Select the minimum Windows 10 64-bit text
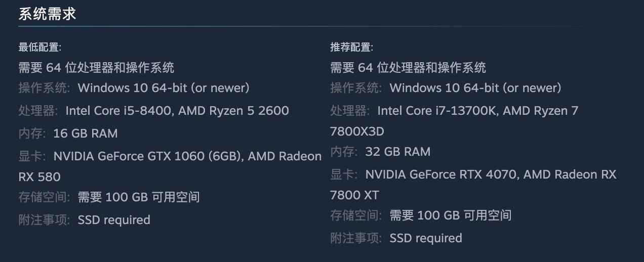This screenshot has width=644, height=262. [x=164, y=88]
